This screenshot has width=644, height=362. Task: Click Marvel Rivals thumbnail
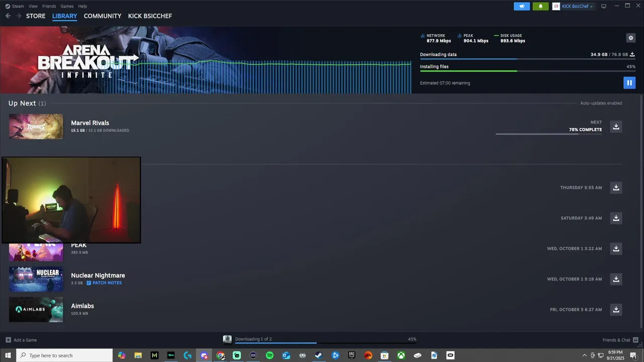tap(36, 126)
